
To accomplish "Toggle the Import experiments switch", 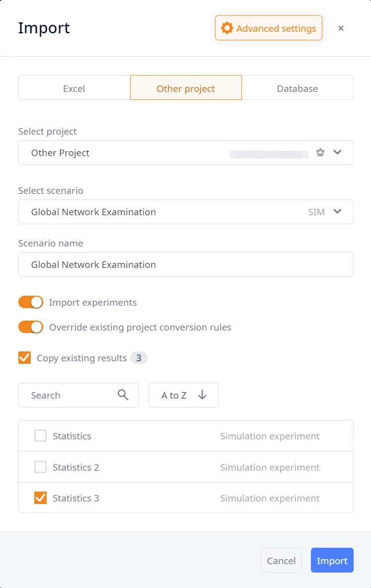I will click(31, 302).
